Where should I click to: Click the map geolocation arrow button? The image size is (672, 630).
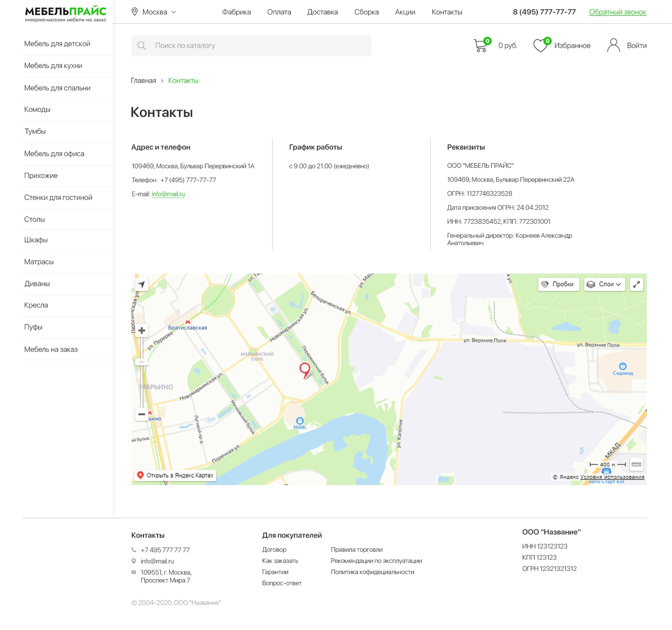pyautogui.click(x=142, y=284)
